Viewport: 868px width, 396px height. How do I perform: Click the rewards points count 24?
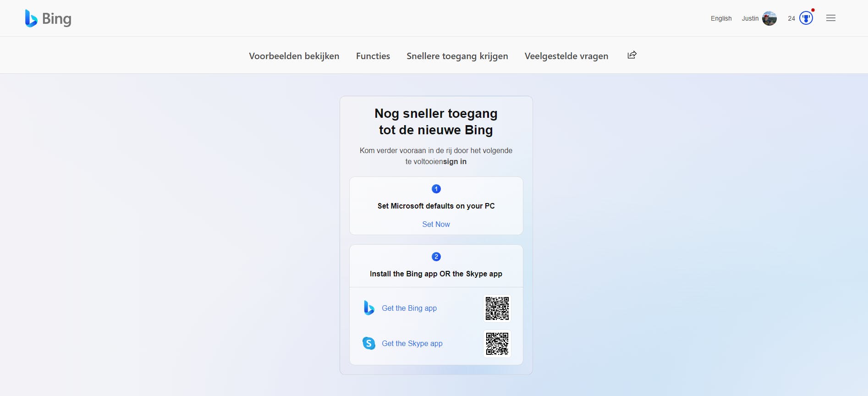click(x=791, y=18)
